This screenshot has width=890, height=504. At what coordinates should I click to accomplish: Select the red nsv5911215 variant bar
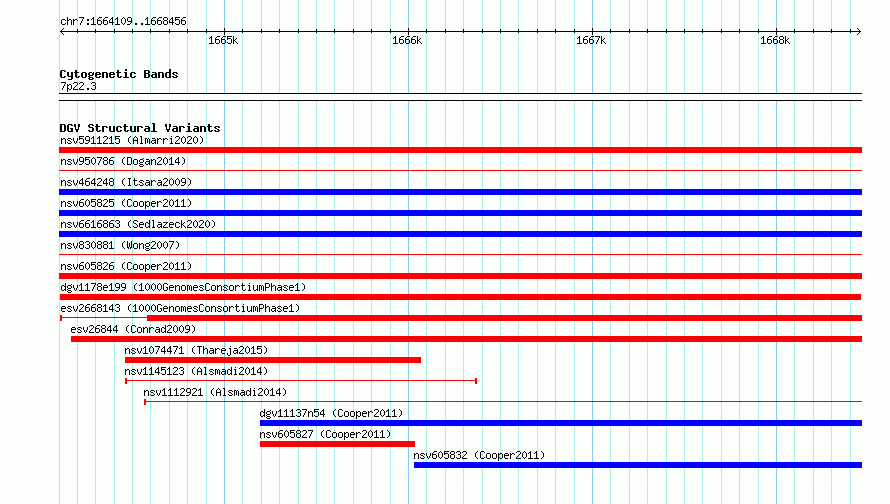point(460,150)
